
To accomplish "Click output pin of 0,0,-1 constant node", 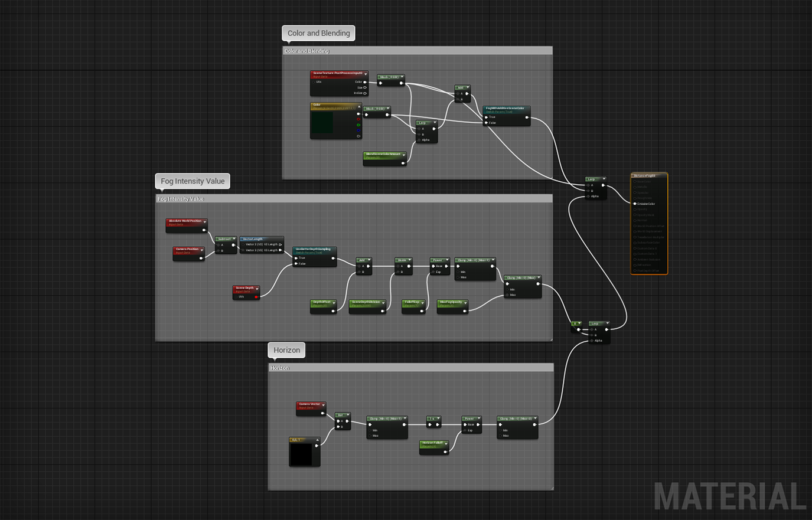I will tap(317, 446).
